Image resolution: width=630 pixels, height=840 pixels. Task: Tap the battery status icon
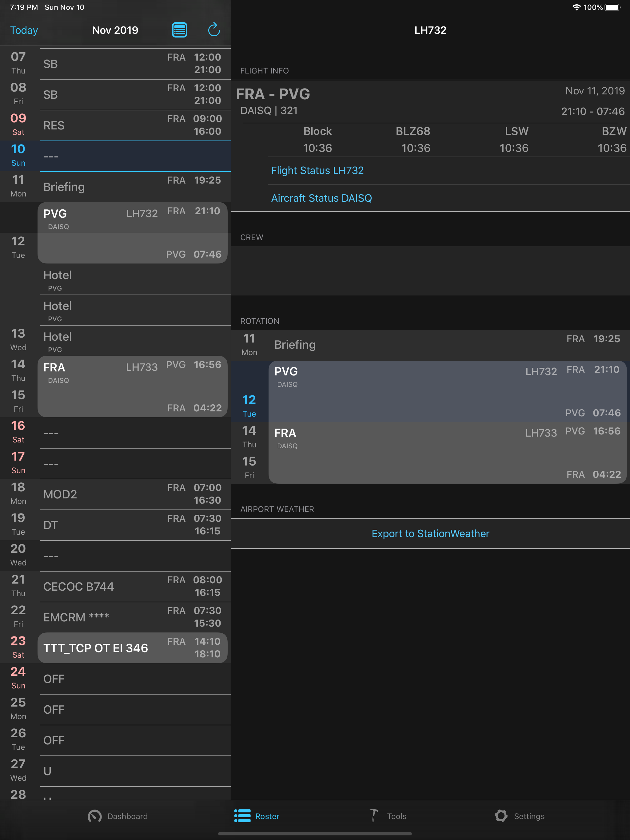612,7
